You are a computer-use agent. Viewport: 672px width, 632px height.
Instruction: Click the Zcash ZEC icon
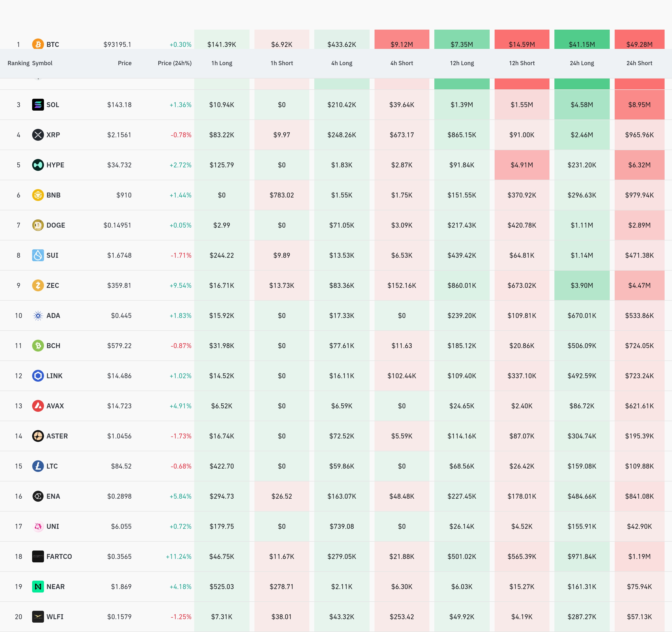pyautogui.click(x=38, y=285)
